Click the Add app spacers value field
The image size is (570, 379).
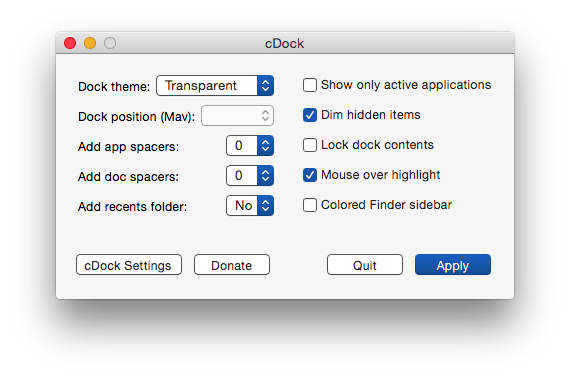tap(242, 146)
